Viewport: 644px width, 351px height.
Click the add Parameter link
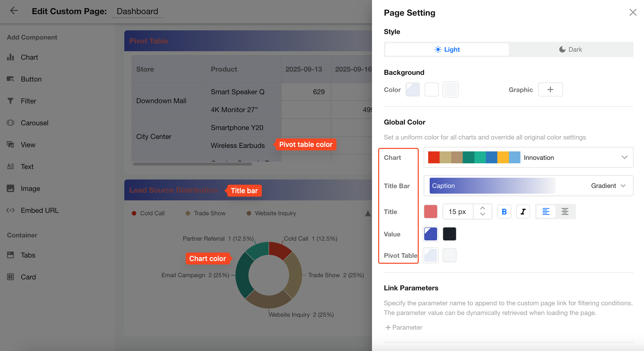pyautogui.click(x=404, y=327)
